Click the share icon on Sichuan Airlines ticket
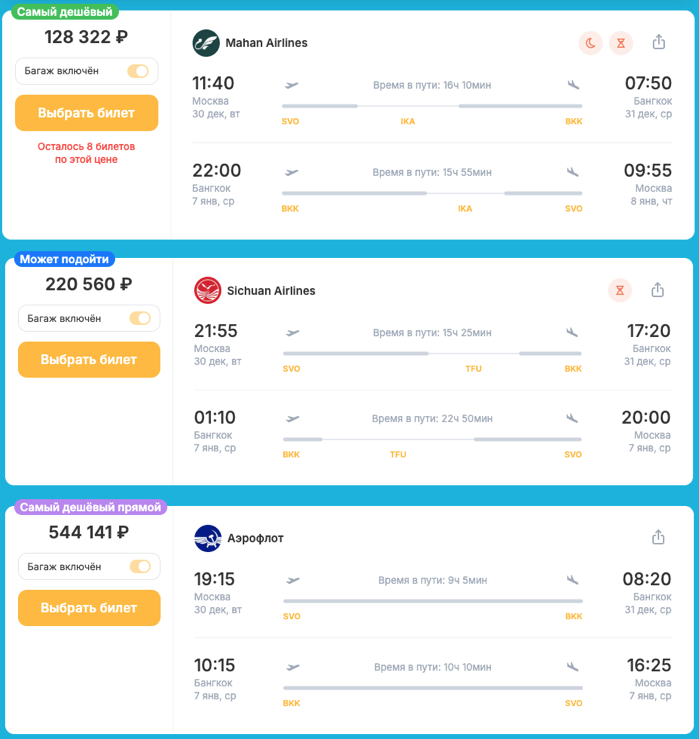Viewport: 699px width, 739px height. pyautogui.click(x=658, y=290)
